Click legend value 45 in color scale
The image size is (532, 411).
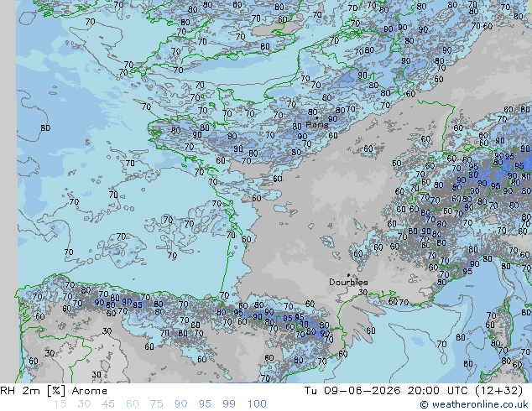click(x=108, y=404)
